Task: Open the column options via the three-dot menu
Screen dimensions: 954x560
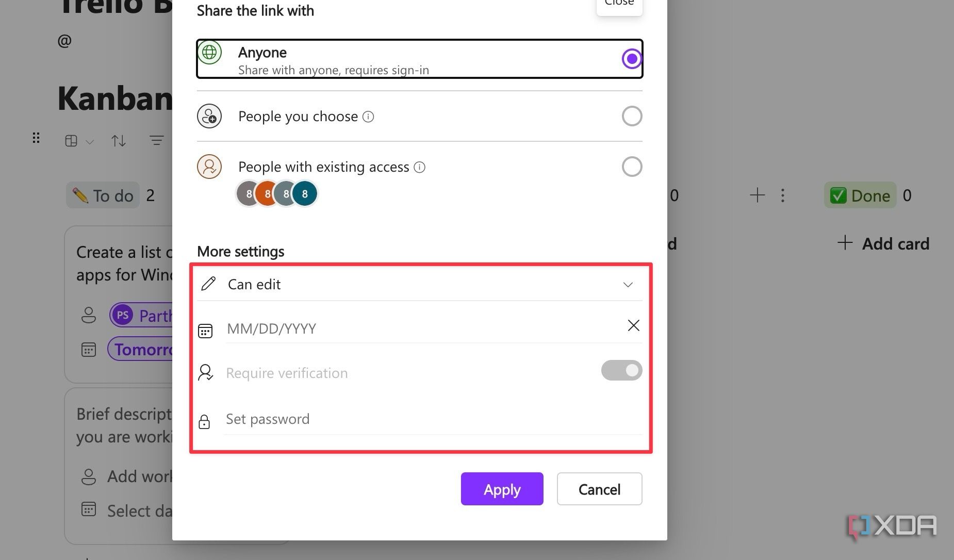Action: [782, 195]
